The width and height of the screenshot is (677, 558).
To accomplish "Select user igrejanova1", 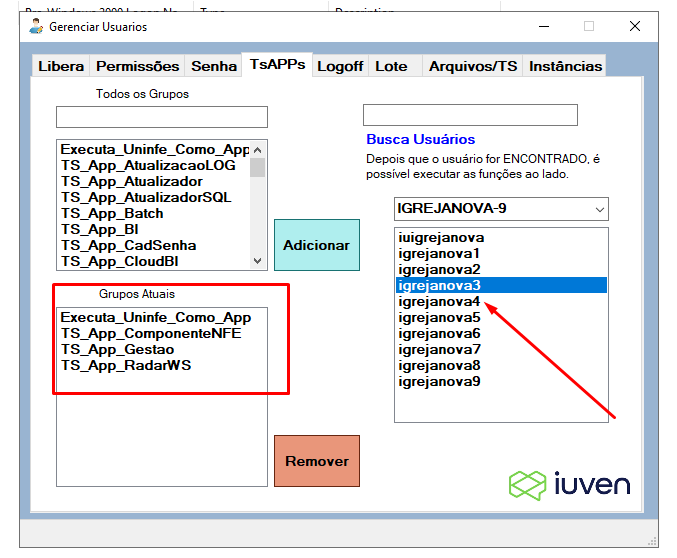I will click(501, 254).
